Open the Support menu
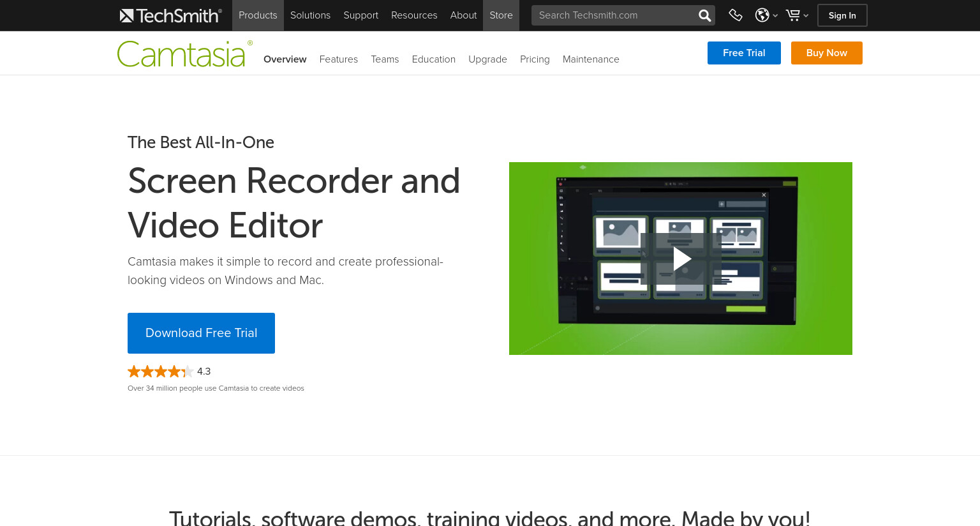The height and width of the screenshot is (526, 980). coord(360,15)
